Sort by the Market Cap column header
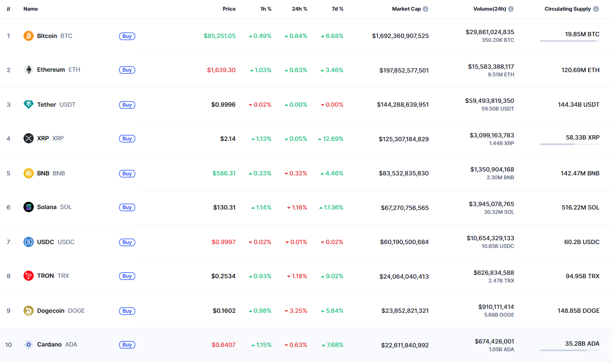Viewport: 612px width, 364px height. (x=406, y=9)
